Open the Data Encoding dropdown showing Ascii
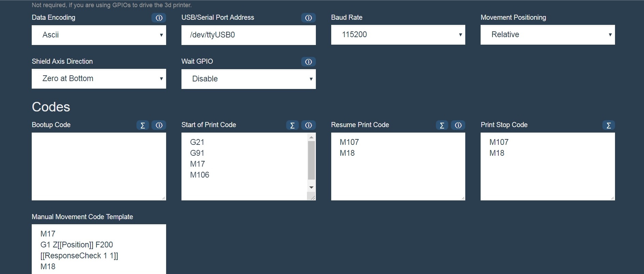644x274 pixels. pyautogui.click(x=99, y=35)
